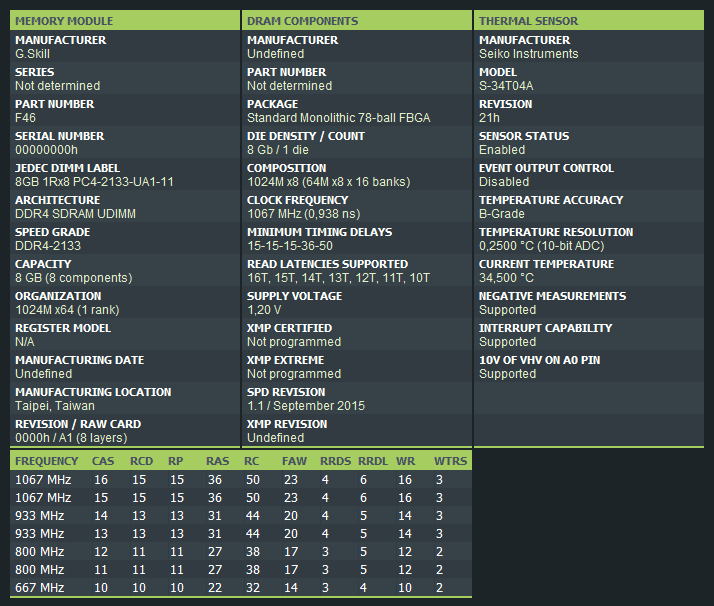The width and height of the screenshot is (714, 606).
Task: Click the RRDL column header
Action: click(372, 461)
